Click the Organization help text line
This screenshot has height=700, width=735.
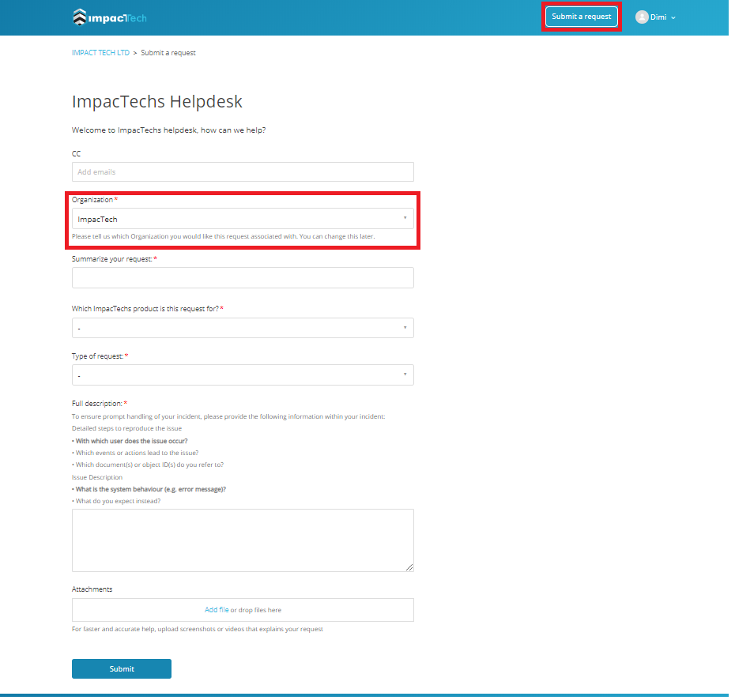point(223,236)
